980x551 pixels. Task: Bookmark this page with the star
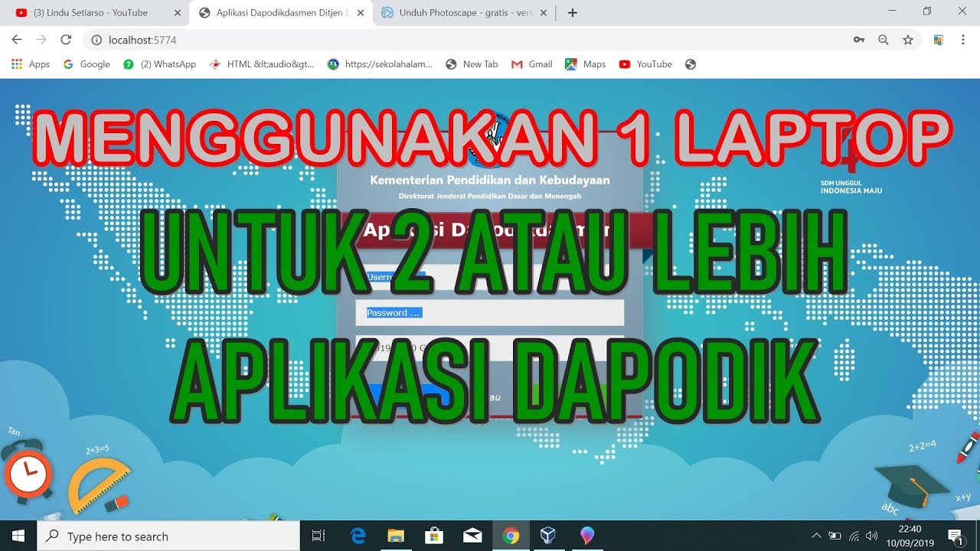coord(908,40)
